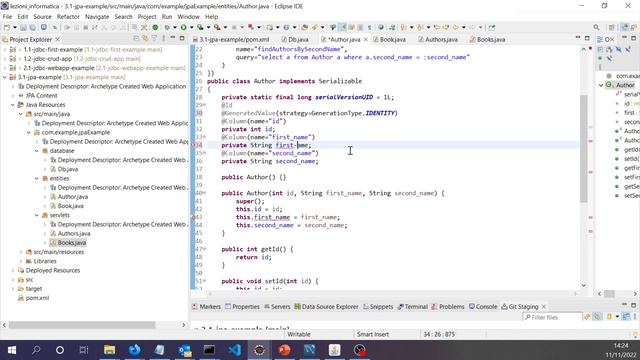Switch to the Book.java editor tab
The width and height of the screenshot is (640, 360).
point(389,40)
